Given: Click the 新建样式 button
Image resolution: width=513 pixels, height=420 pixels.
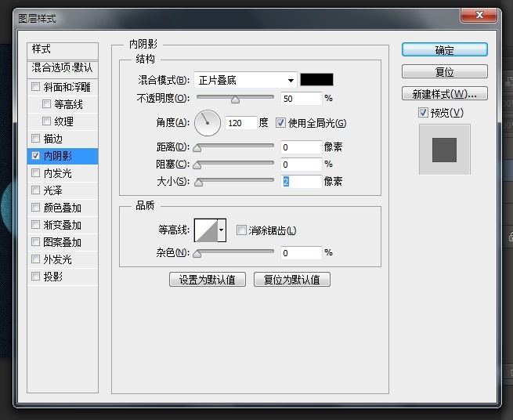Looking at the screenshot, I should [x=444, y=94].
